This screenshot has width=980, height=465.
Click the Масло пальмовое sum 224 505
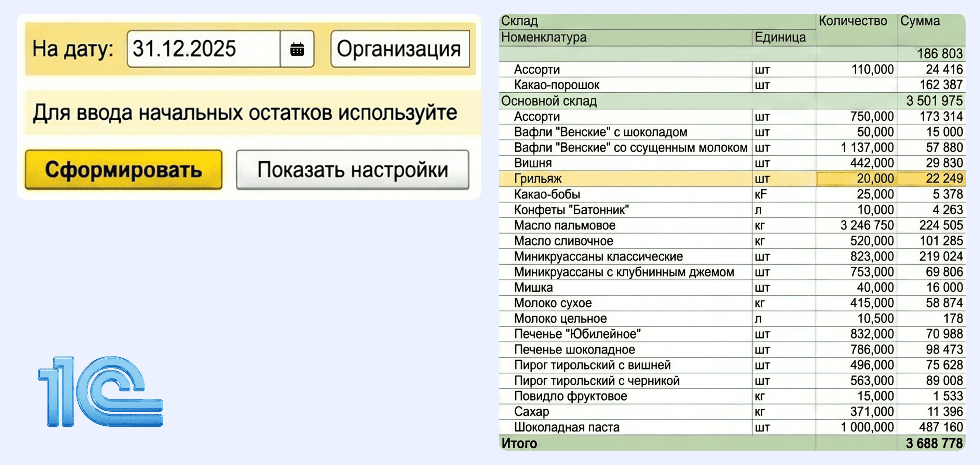(931, 226)
